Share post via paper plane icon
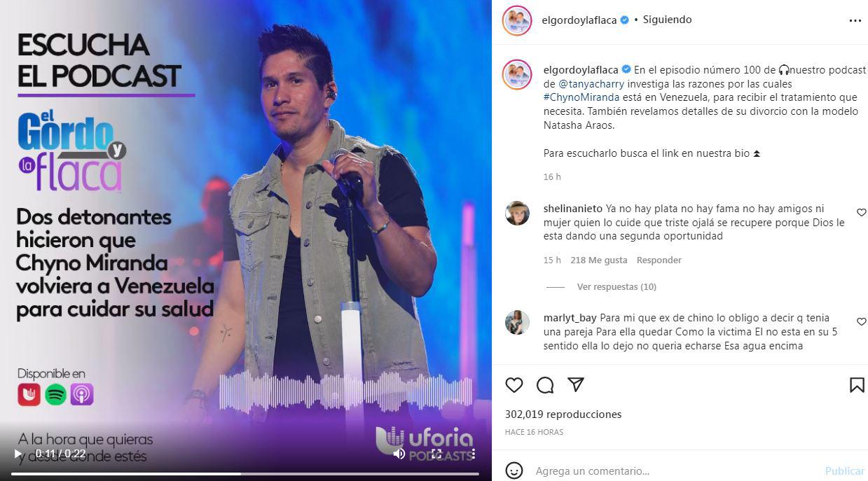 (x=576, y=384)
